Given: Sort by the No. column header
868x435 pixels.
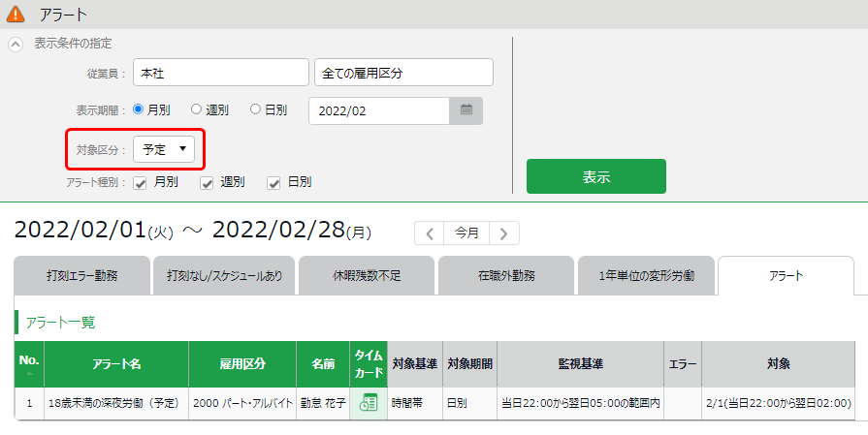Looking at the screenshot, I should tap(29, 364).
